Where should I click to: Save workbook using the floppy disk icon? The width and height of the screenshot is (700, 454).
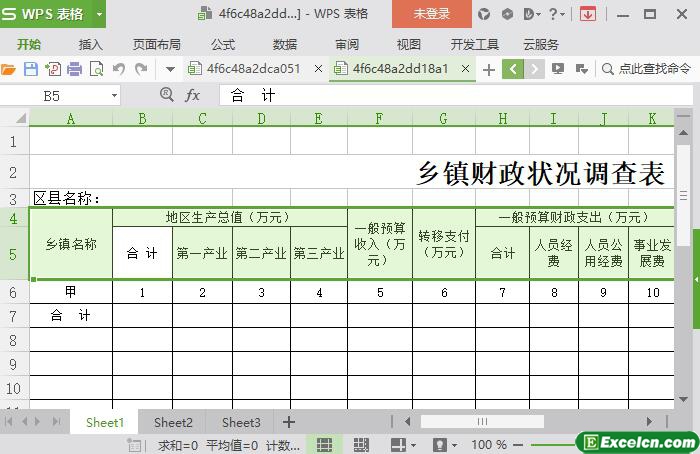[x=31, y=69]
